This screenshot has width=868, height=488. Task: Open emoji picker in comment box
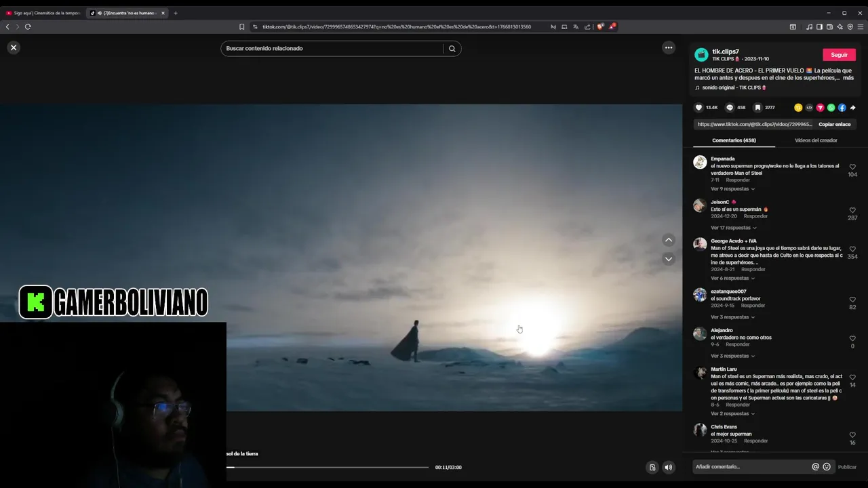click(827, 466)
